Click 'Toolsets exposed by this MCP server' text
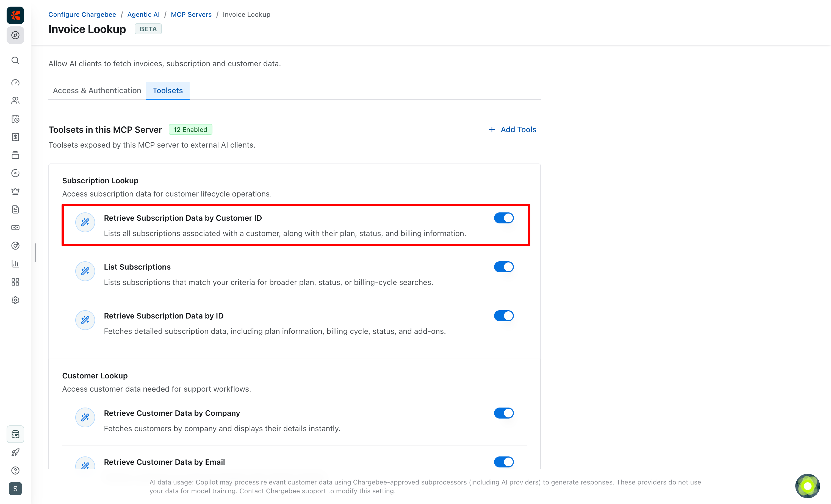The image size is (831, 504). (152, 145)
